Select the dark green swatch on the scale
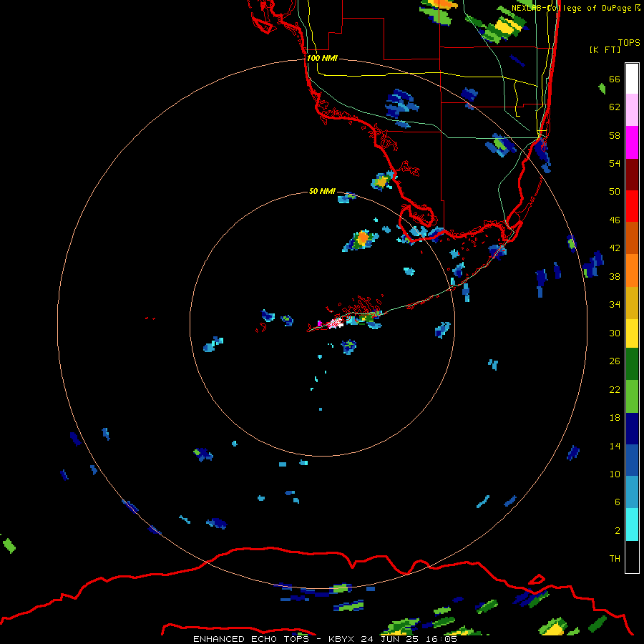This screenshot has width=644, height=644. click(x=632, y=364)
